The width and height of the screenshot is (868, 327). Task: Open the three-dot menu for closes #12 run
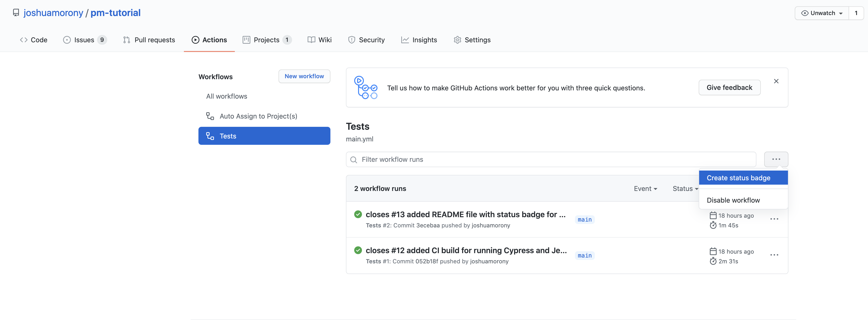click(774, 255)
